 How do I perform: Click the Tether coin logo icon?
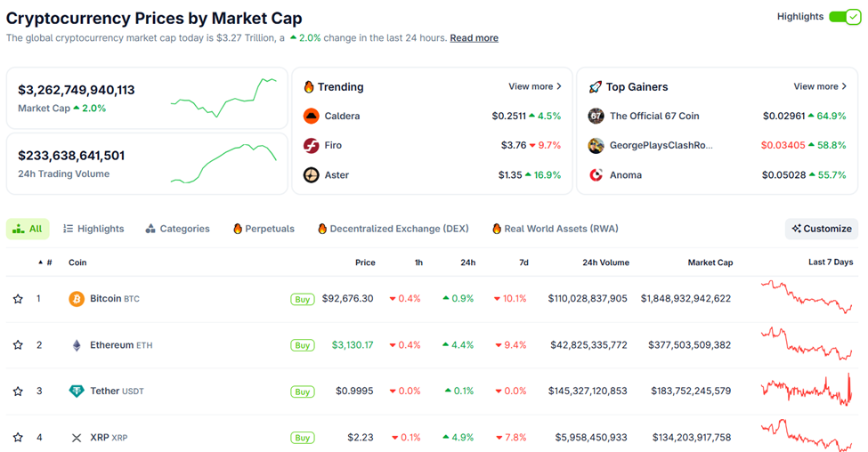point(77,391)
